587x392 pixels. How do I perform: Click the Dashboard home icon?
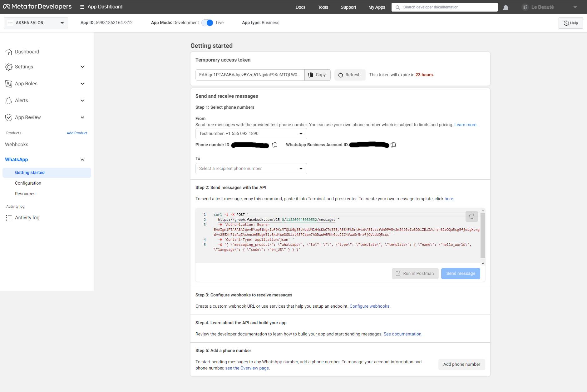9,52
